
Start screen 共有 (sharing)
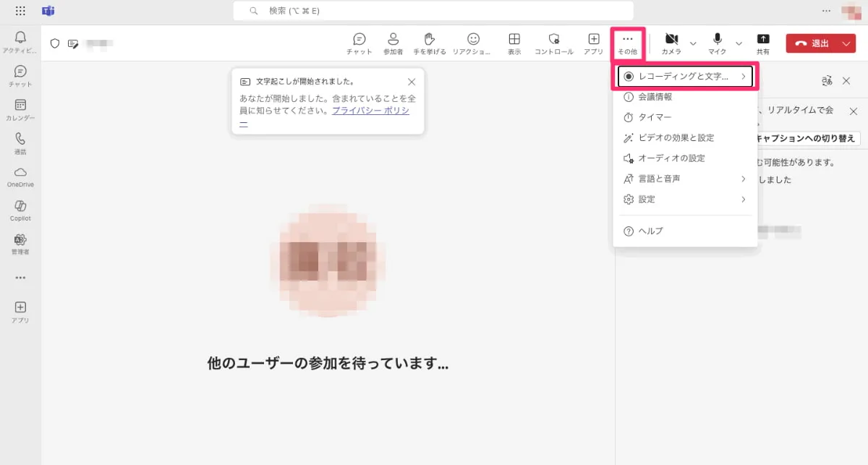click(763, 41)
